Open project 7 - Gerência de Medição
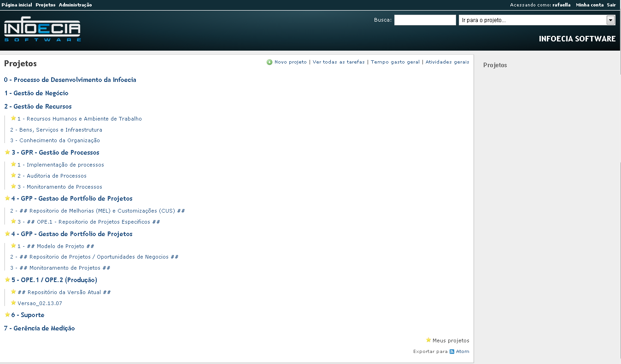The image size is (621, 364). [x=40, y=328]
